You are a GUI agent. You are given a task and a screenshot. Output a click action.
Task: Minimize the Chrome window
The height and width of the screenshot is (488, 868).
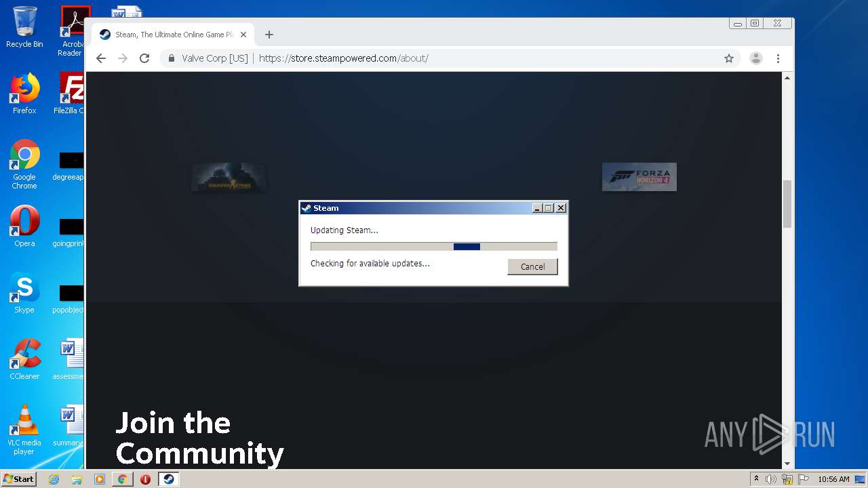click(x=738, y=24)
